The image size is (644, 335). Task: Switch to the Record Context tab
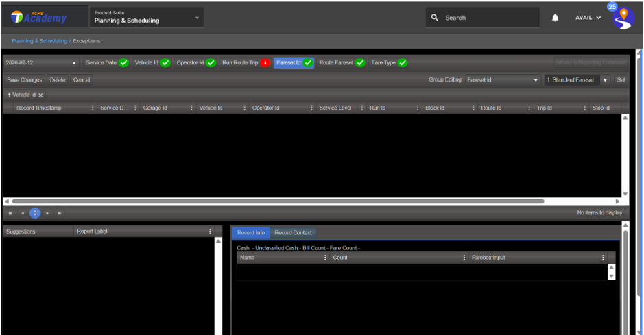click(x=293, y=232)
